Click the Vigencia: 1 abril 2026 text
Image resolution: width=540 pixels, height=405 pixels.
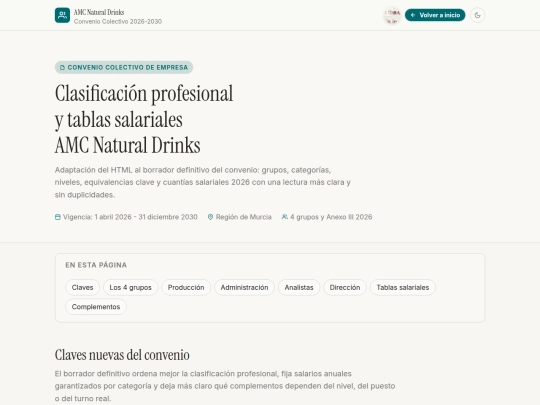tap(130, 217)
